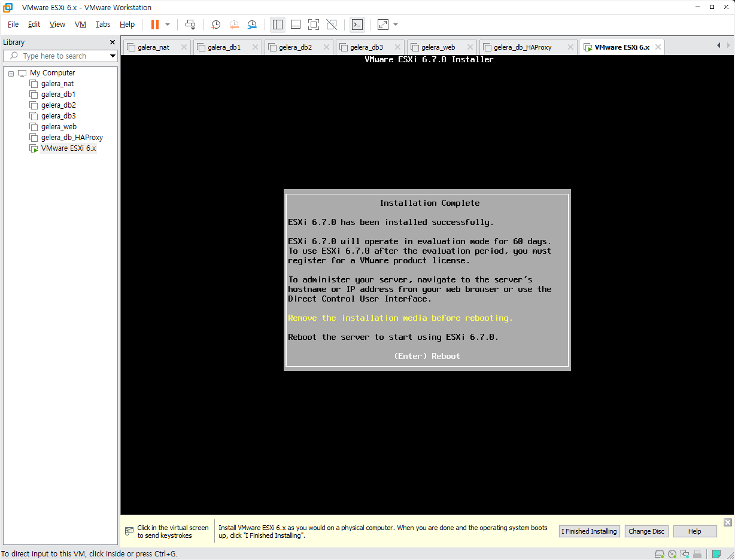Click the CD/DVD drive status icon
This screenshot has height=560, width=735.
click(x=673, y=554)
